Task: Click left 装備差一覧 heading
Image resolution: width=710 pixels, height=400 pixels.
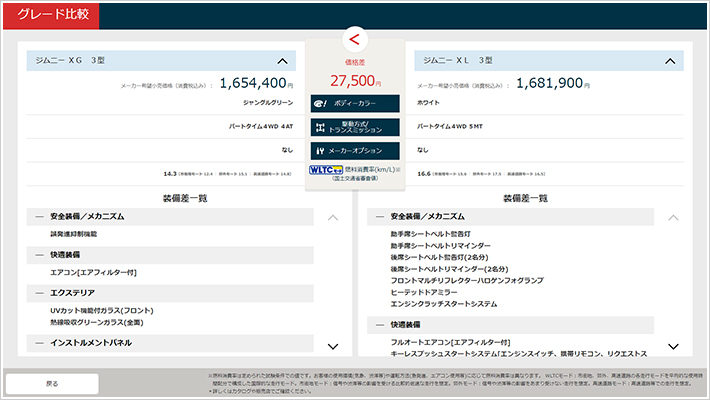Action: click(x=185, y=198)
